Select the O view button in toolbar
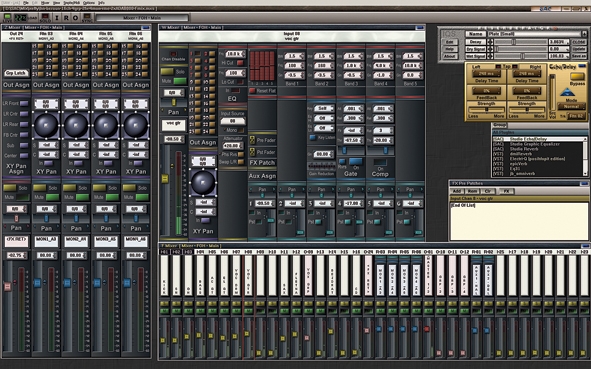Screen dimensions: 591x369 (75, 17)
